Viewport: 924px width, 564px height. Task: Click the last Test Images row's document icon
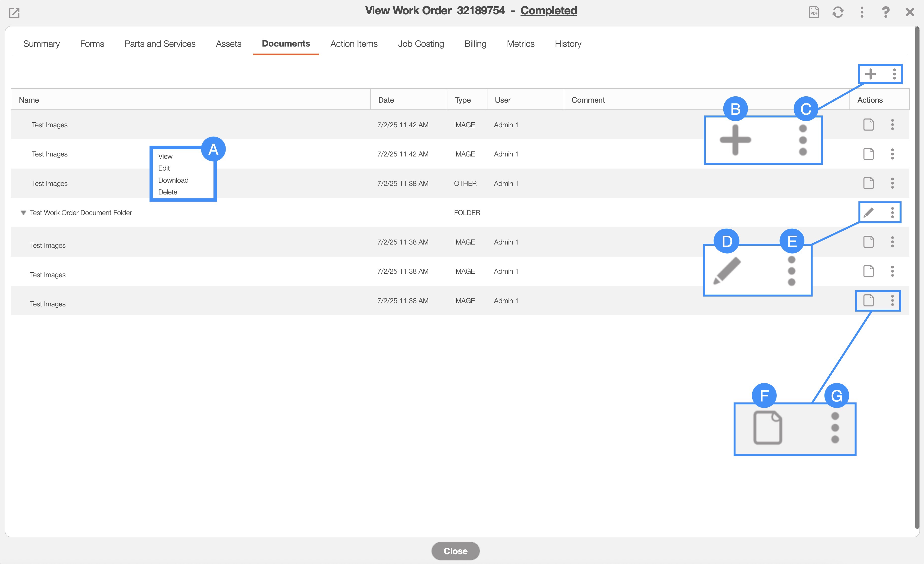pos(869,300)
